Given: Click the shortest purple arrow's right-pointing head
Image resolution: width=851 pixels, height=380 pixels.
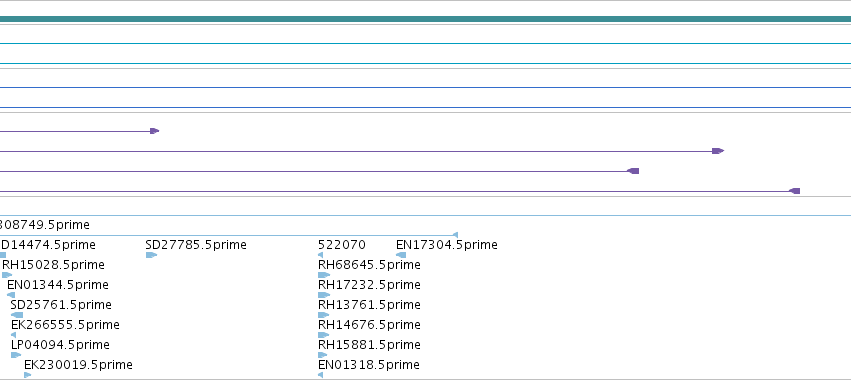Looking at the screenshot, I should 155,131.
